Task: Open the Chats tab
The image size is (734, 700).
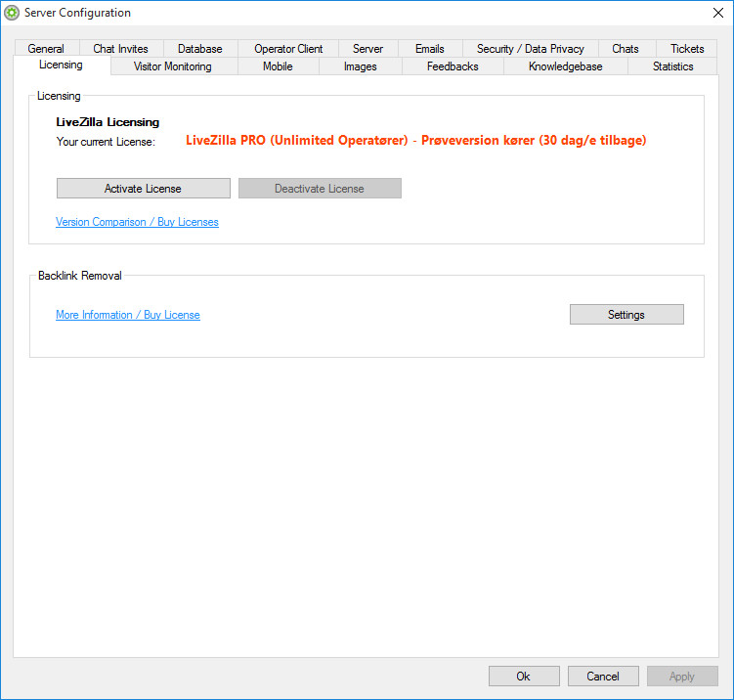Action: [626, 49]
